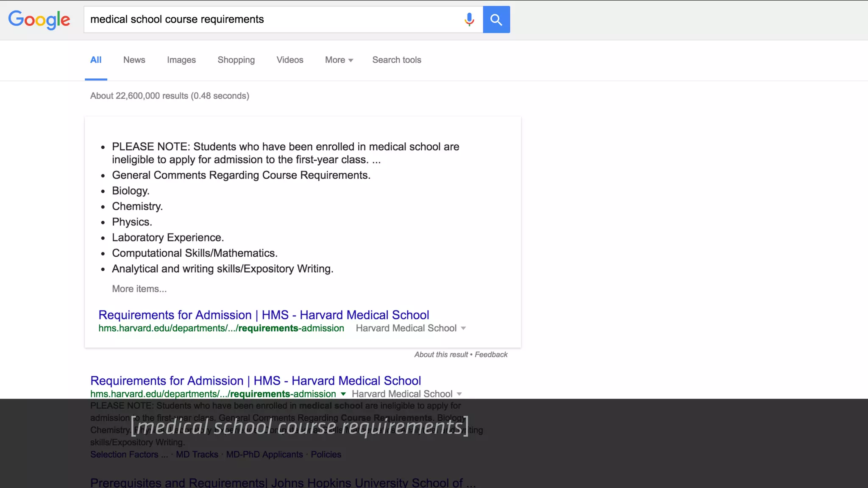The image size is (868, 488).
Task: Open the Selection Factors sitelink
Action: click(x=129, y=454)
